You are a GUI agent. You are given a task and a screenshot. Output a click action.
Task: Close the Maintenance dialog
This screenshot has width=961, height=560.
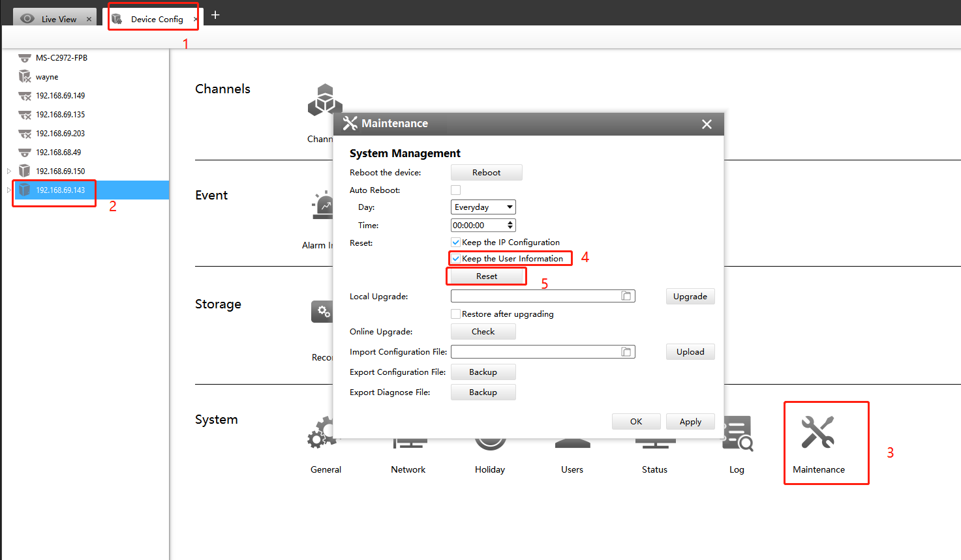tap(707, 124)
